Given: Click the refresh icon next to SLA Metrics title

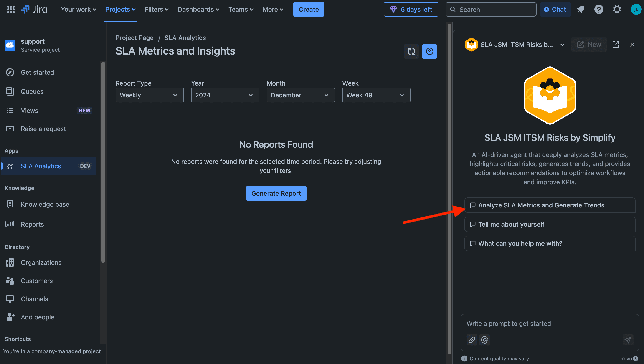Looking at the screenshot, I should 411,51.
